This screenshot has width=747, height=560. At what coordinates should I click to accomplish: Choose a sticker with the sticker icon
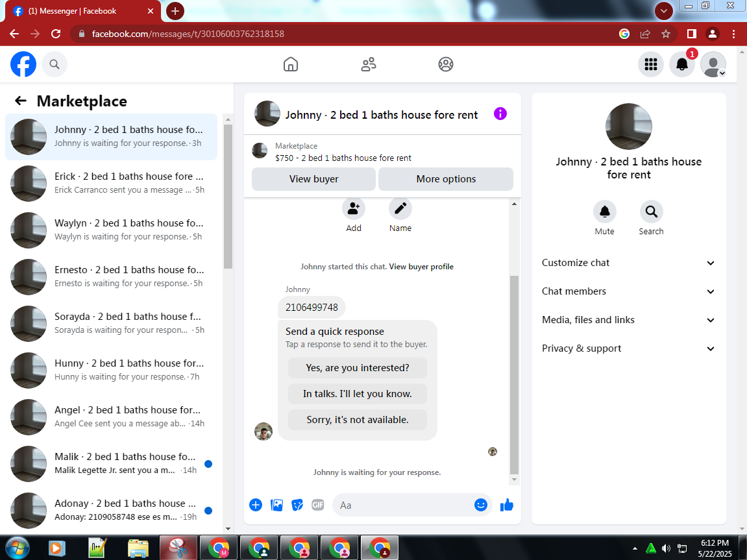tap(297, 505)
